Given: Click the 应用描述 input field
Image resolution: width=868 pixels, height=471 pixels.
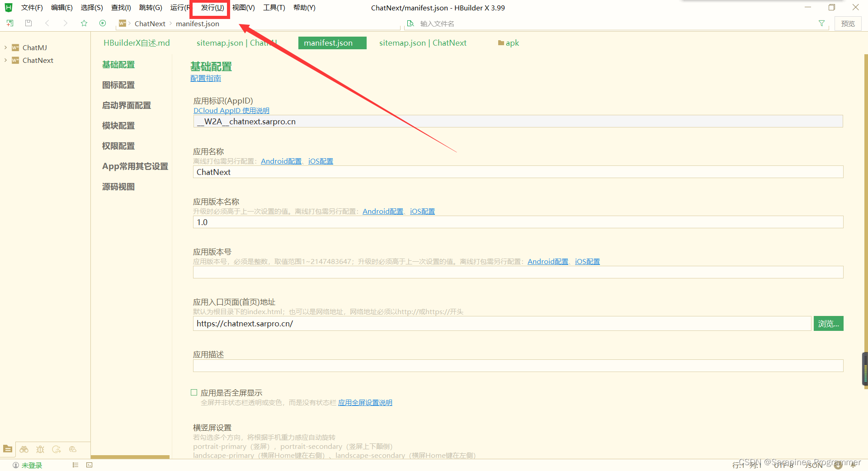Looking at the screenshot, I should (518, 366).
